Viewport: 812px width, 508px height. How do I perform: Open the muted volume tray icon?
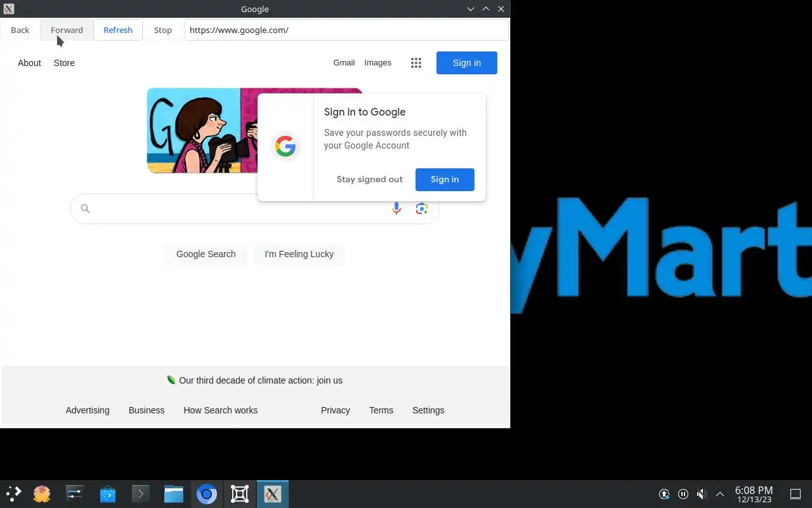click(702, 494)
